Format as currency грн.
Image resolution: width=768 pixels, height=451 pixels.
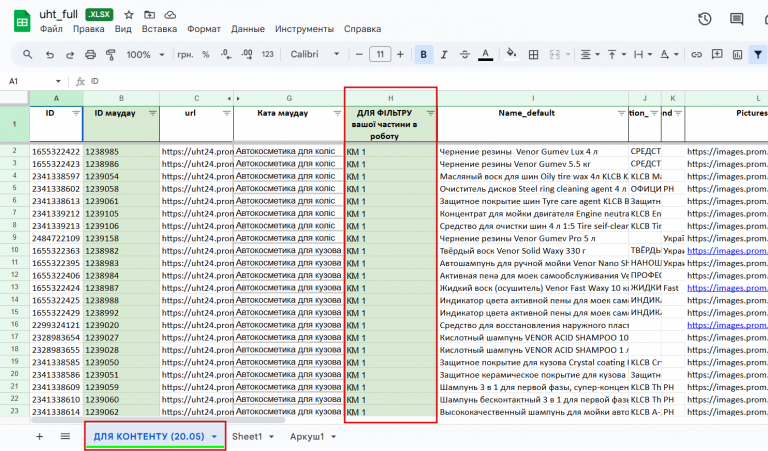[x=185, y=54]
